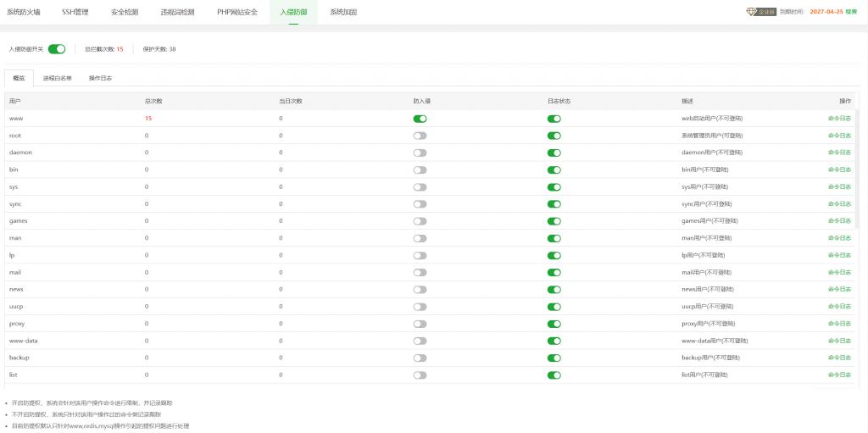
Task: Switch to the SSH管理 tab
Action: pyautogui.click(x=75, y=13)
